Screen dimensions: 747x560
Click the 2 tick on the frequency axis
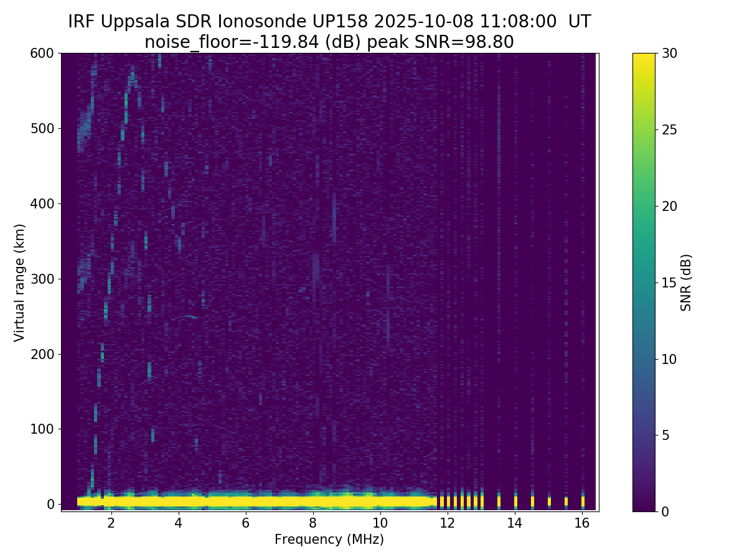(111, 523)
